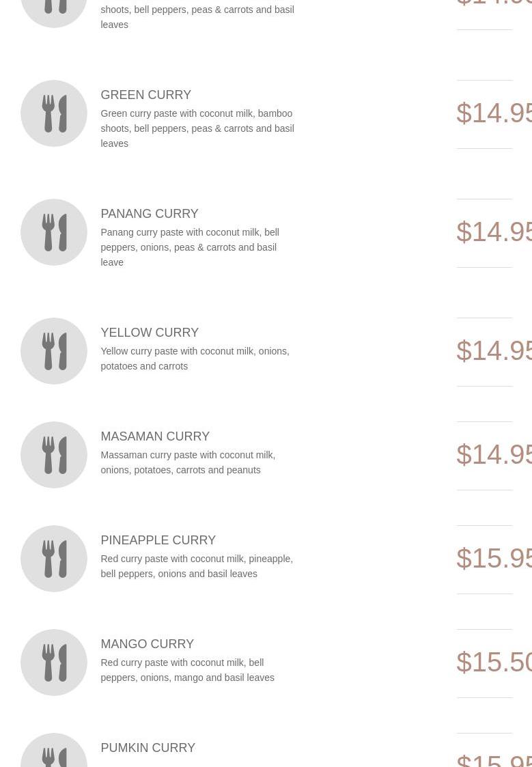532x767 pixels.
Task: Click the Yellow Curry description text
Action: pyautogui.click(x=195, y=359)
